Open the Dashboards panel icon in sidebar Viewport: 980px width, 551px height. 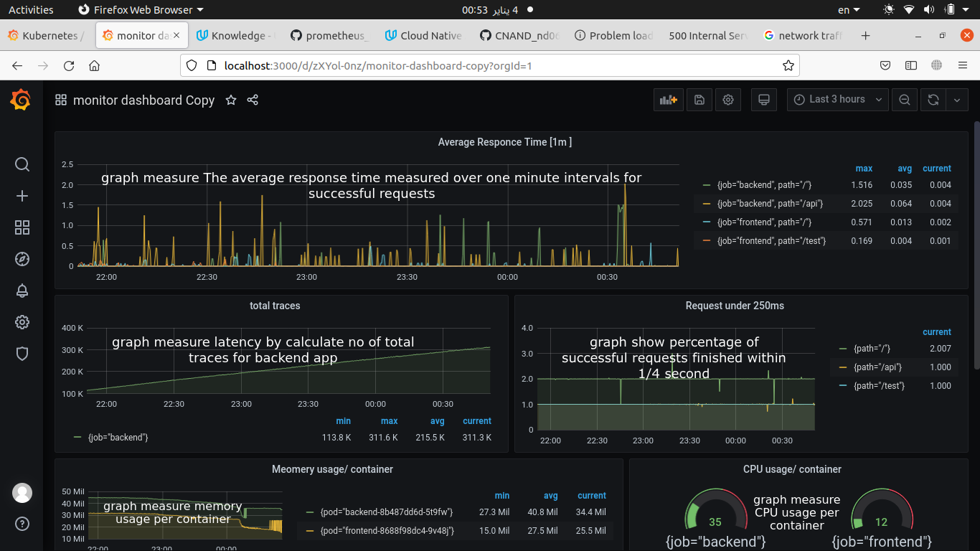click(22, 227)
